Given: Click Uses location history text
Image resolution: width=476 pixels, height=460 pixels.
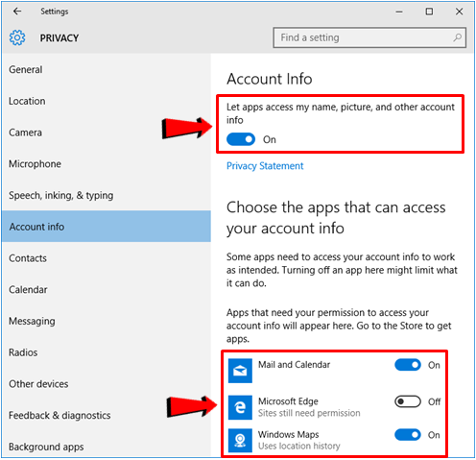Looking at the screenshot, I should coord(299,446).
